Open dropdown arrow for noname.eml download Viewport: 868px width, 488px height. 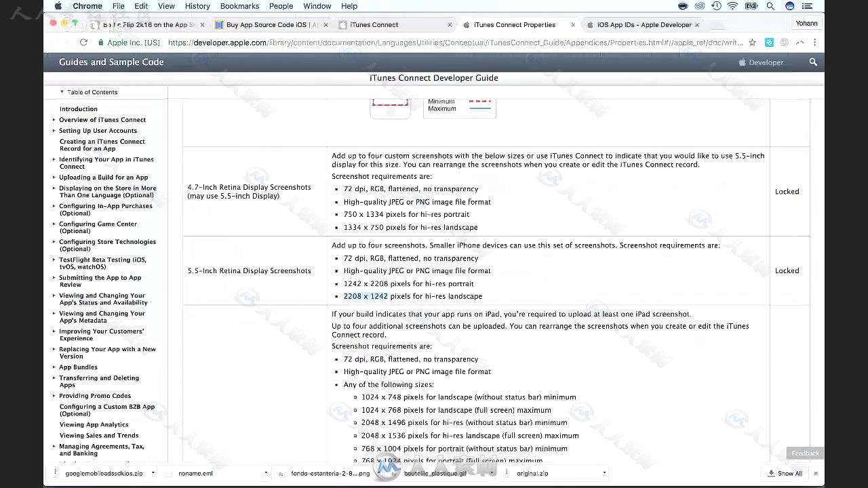(266, 473)
